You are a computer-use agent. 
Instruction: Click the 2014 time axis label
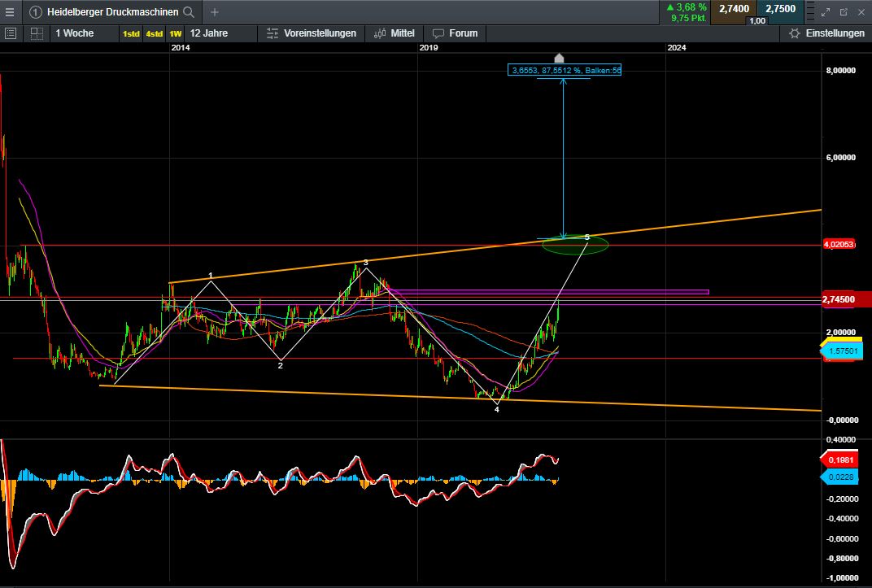pos(181,48)
